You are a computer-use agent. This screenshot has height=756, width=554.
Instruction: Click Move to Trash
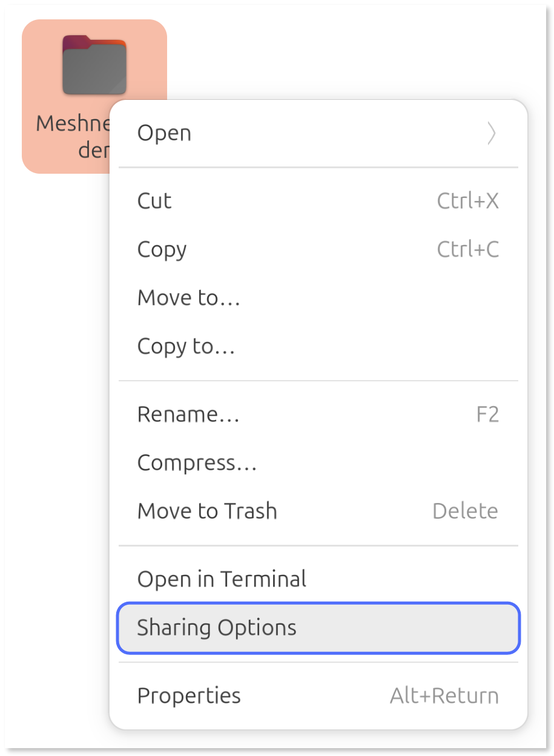coord(208,511)
